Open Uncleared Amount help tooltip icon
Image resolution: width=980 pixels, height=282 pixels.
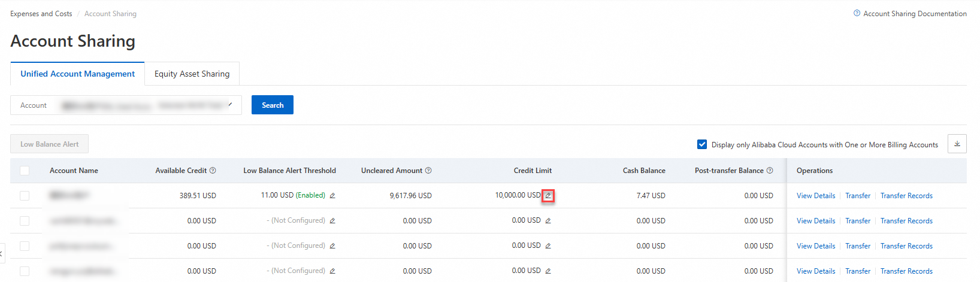pyautogui.click(x=428, y=171)
